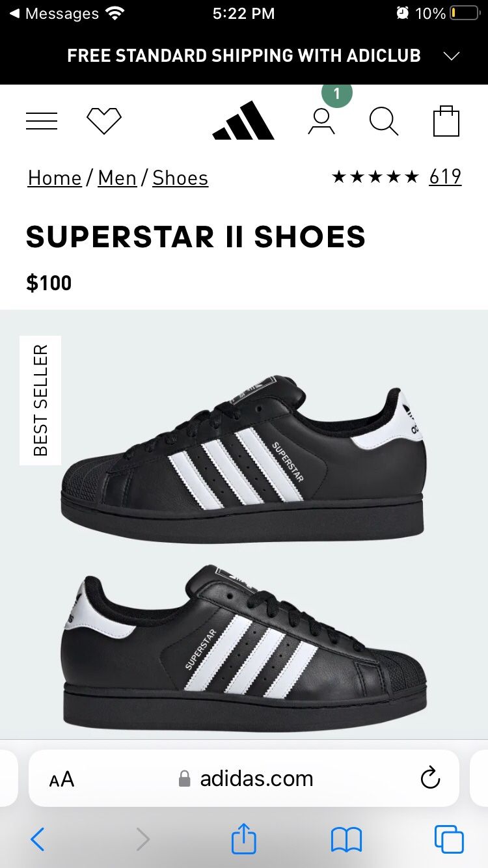Tap the adidas three-stripes logo
488x868 pixels.
coord(243,120)
